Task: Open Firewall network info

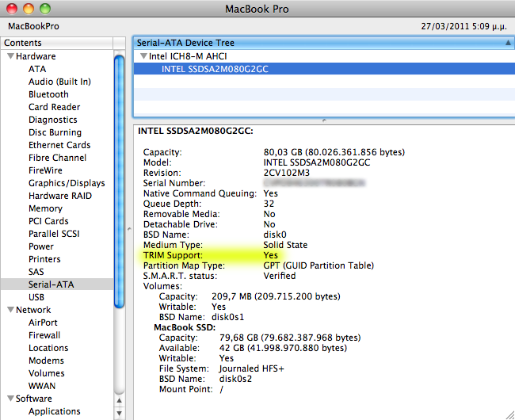Action: [x=44, y=335]
